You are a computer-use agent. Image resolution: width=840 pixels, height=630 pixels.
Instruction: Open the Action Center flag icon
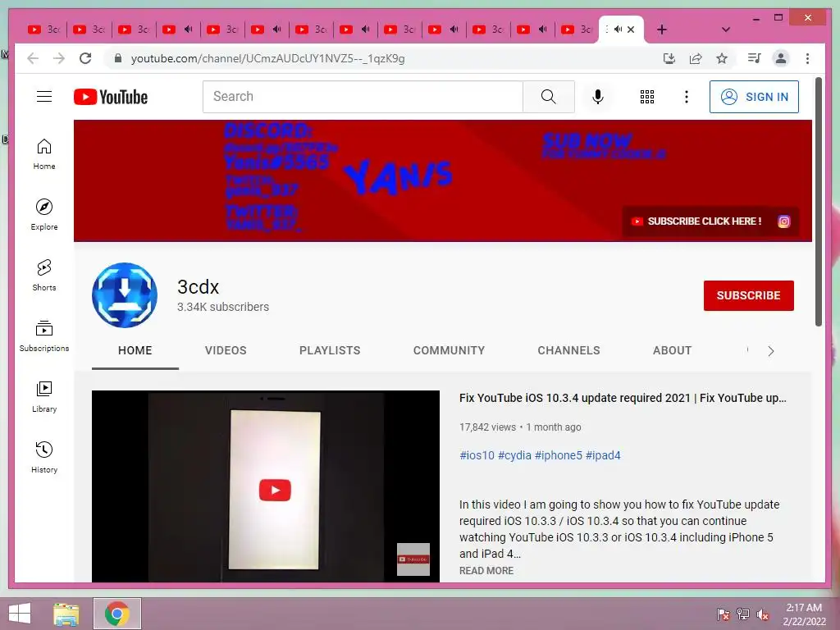pos(723,614)
